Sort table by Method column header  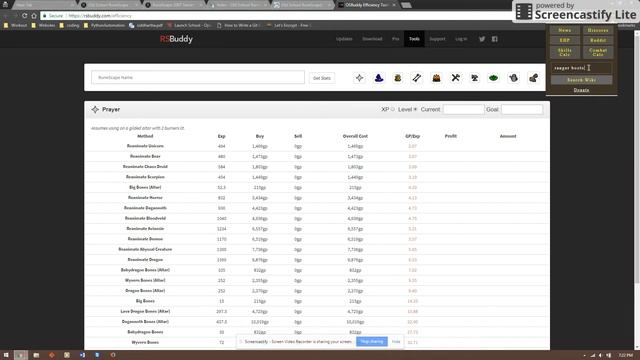(x=145, y=136)
